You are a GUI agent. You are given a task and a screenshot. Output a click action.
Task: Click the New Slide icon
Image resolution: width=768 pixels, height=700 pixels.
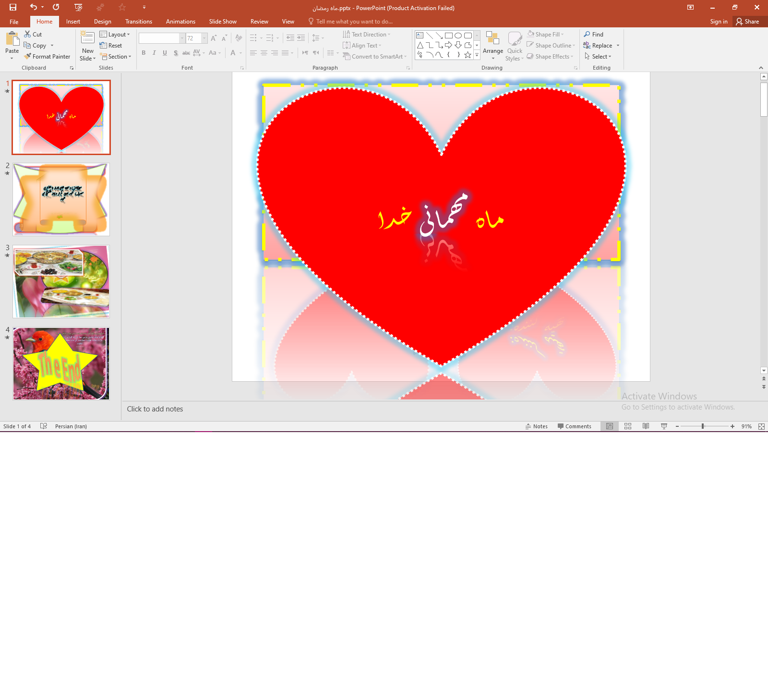[x=87, y=38]
